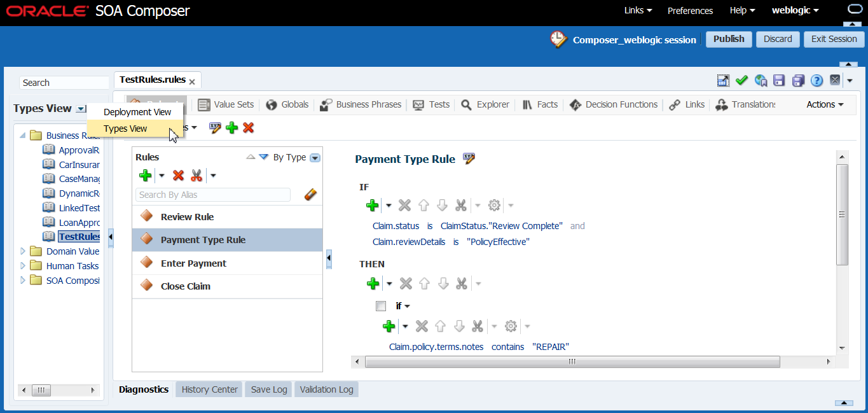Click scissors icon in IF toolbar
The image size is (868, 413).
461,206
